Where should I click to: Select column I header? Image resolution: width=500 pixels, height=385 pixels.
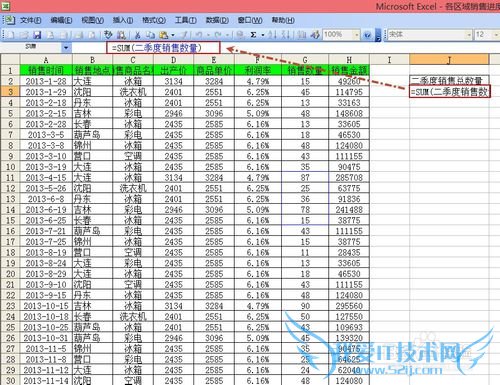(389, 60)
